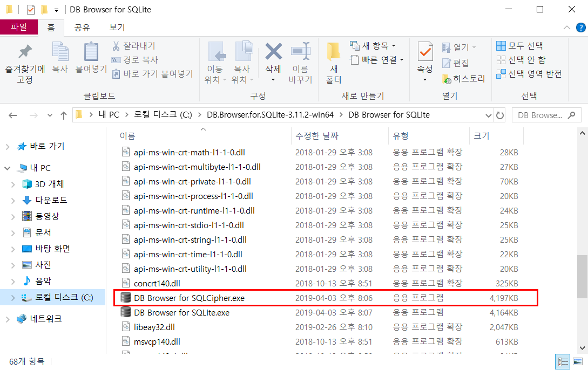Viewport: 588px width, 370px height.
Task: Click the 속성 properties icon
Action: [x=425, y=52]
